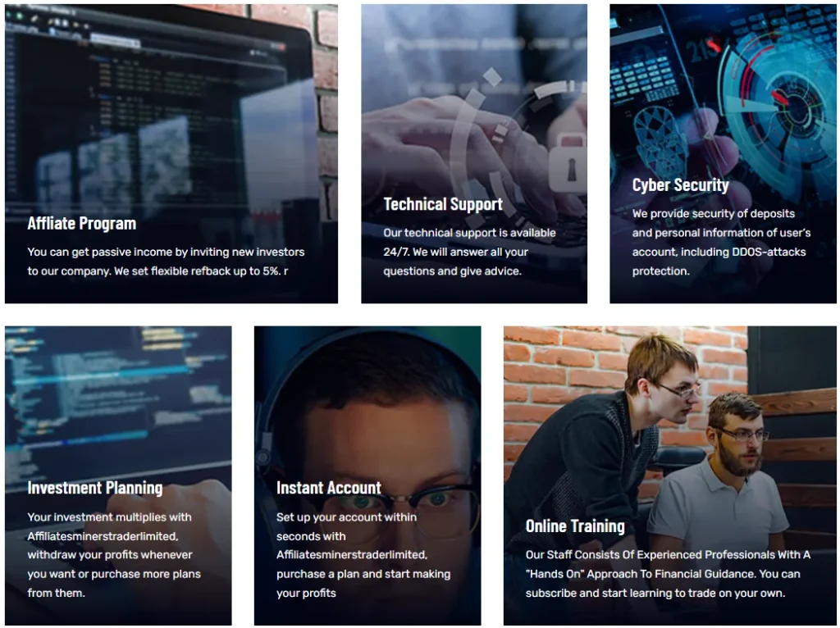The image size is (840, 628).
Task: Open the Investment Planning heading
Action: click(95, 488)
